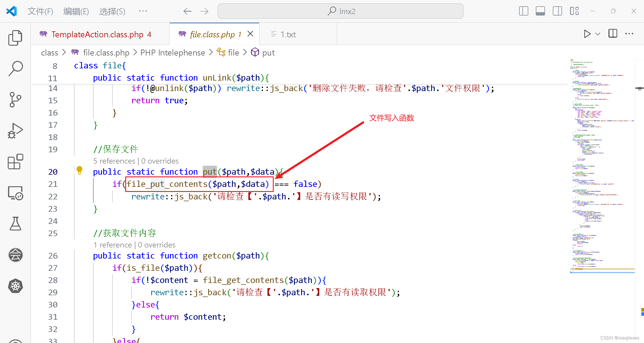Open the 编辑(E) menu
Image resolution: width=644 pixels, height=343 pixels.
coord(76,11)
